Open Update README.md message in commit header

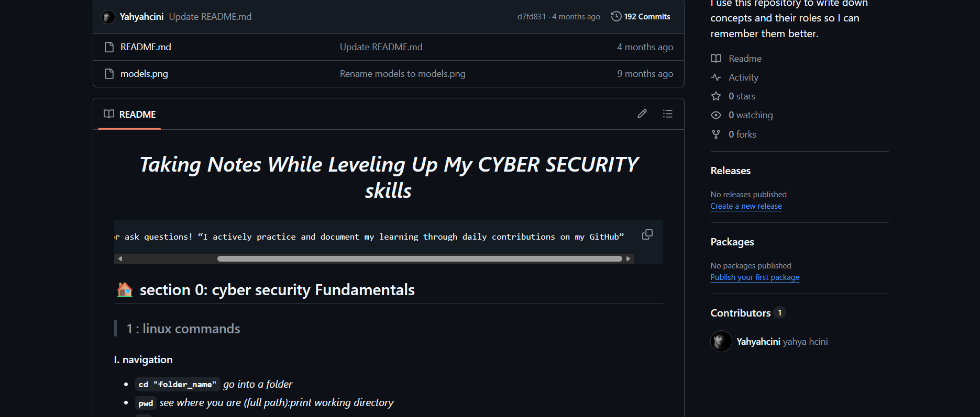click(210, 17)
